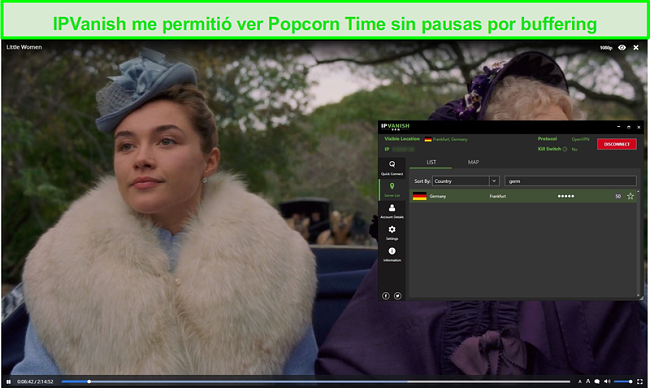The width and height of the screenshot is (650, 388).
Task: Click the server count 50 in Germany row
Action: coord(618,196)
